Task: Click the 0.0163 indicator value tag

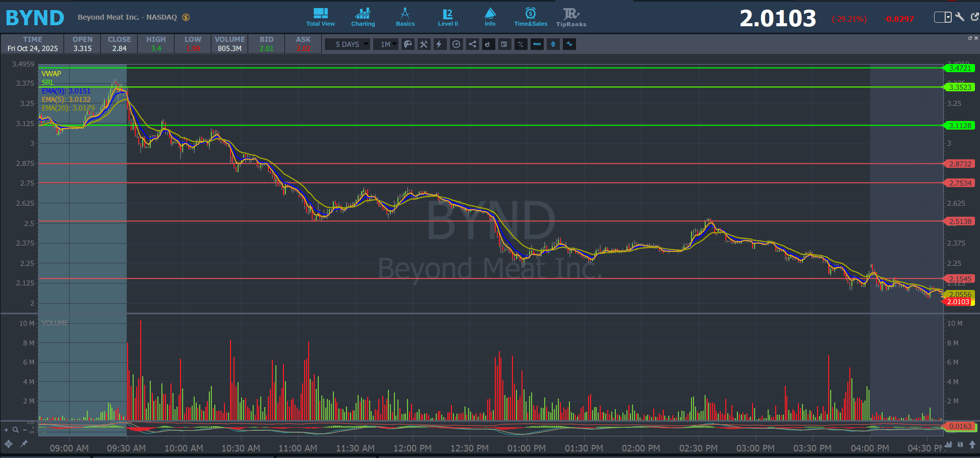Action: pos(959,426)
